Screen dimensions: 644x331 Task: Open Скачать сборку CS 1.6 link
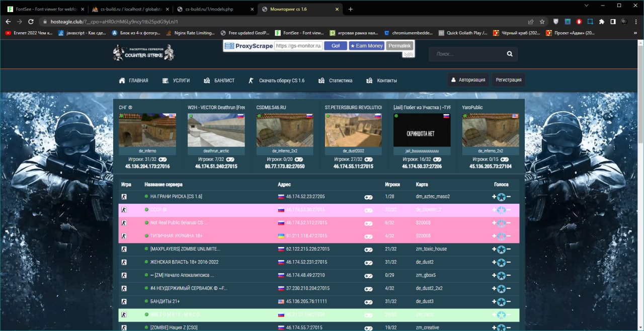tap(276, 80)
